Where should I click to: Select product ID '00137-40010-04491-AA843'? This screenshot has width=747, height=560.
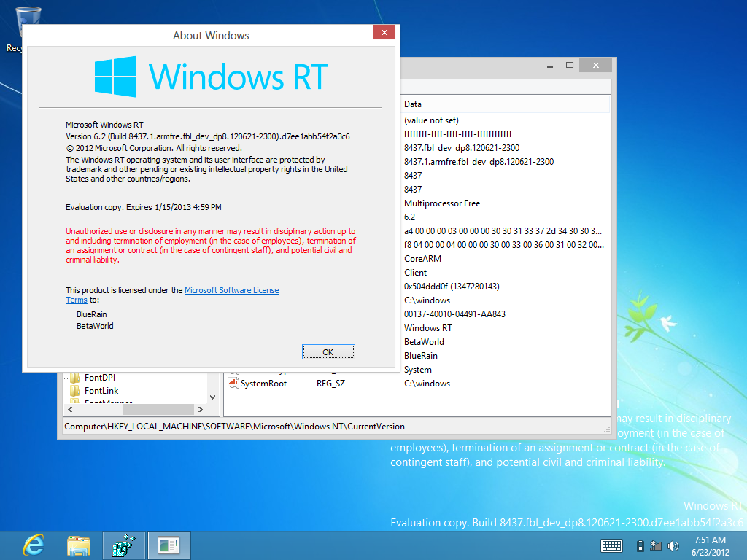(455, 314)
